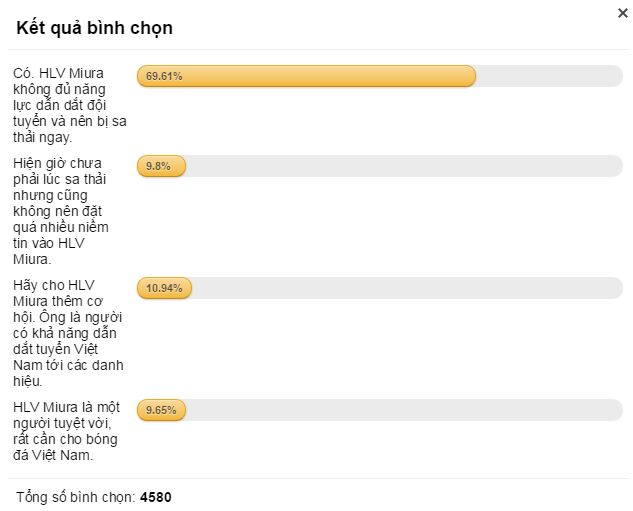Image resolution: width=633 pixels, height=511 pixels.
Task: Click the 'Kết quả bình chọn' heading
Action: pos(94,28)
